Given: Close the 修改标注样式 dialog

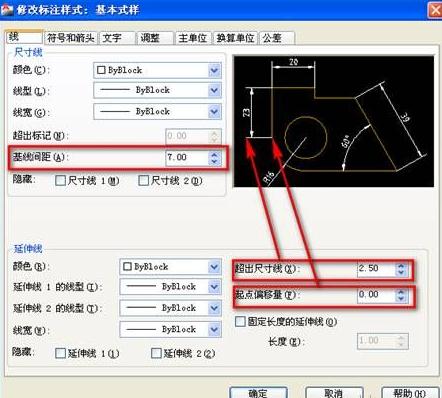Looking at the screenshot, I should coord(435,9).
